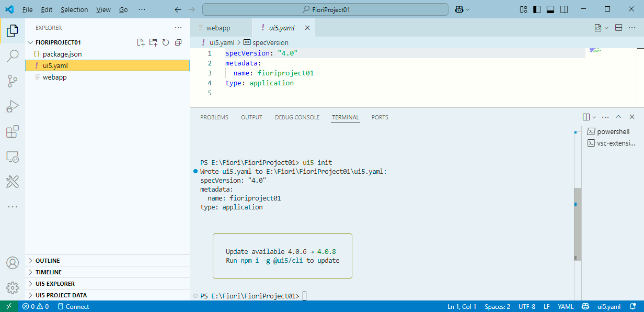
Task: Open Customize Layout in title bar
Action: click(524, 9)
